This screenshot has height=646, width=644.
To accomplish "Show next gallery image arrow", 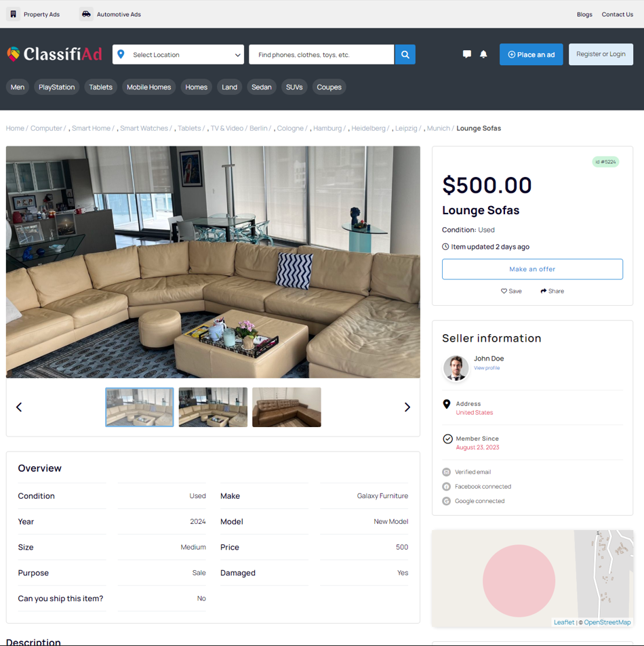I will [x=407, y=407].
